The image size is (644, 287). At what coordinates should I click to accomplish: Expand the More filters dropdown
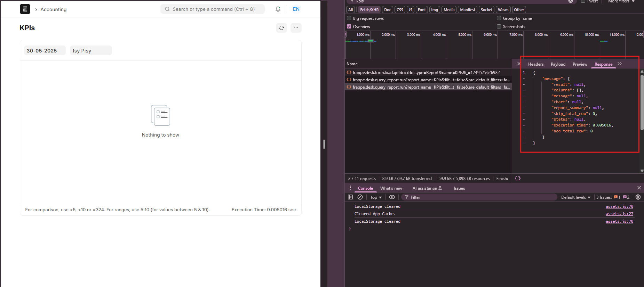pyautogui.click(x=621, y=1)
